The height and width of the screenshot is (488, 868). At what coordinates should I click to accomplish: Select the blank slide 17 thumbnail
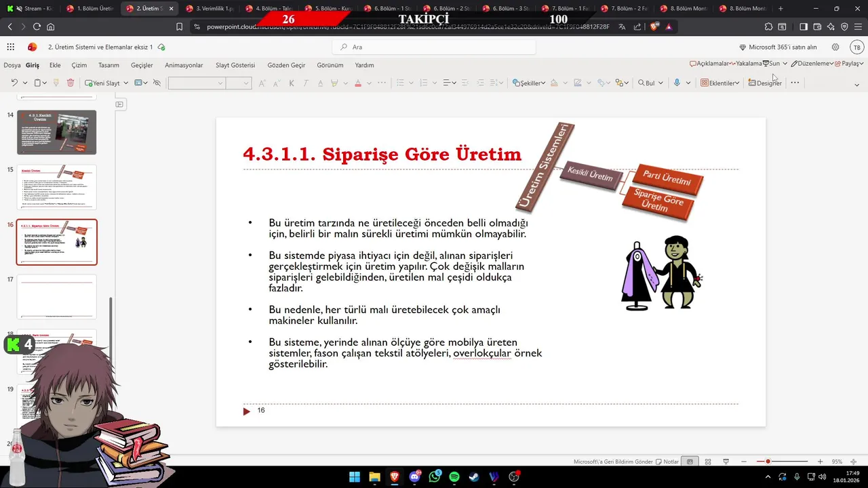56,297
